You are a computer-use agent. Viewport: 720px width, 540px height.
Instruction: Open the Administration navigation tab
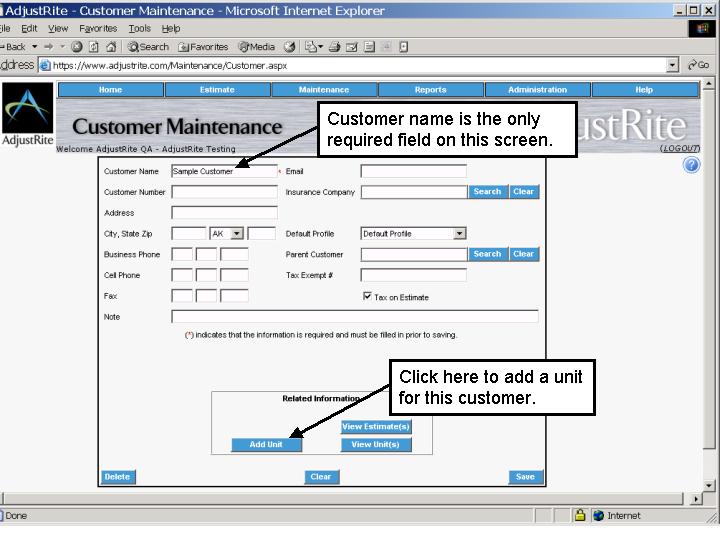pos(537,90)
